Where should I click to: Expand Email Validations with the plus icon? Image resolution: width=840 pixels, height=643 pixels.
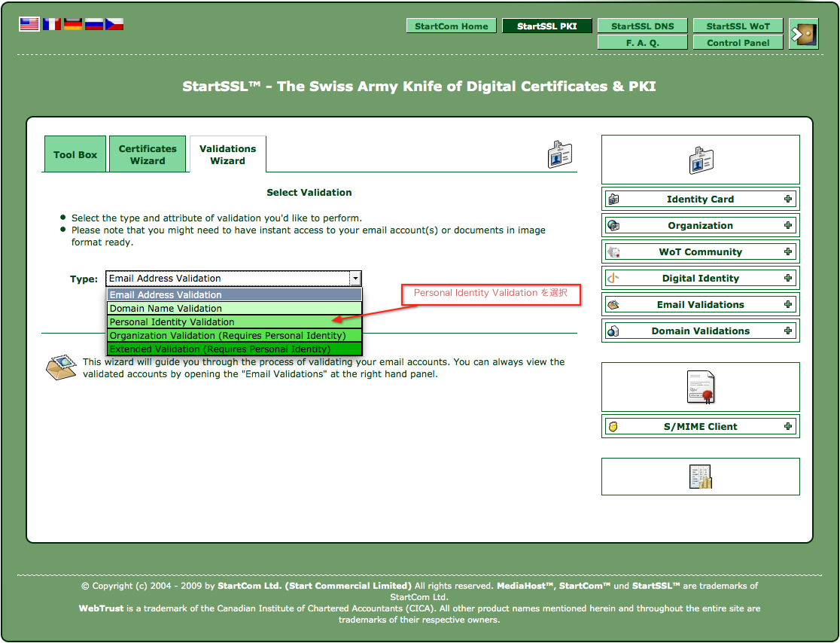pos(788,304)
